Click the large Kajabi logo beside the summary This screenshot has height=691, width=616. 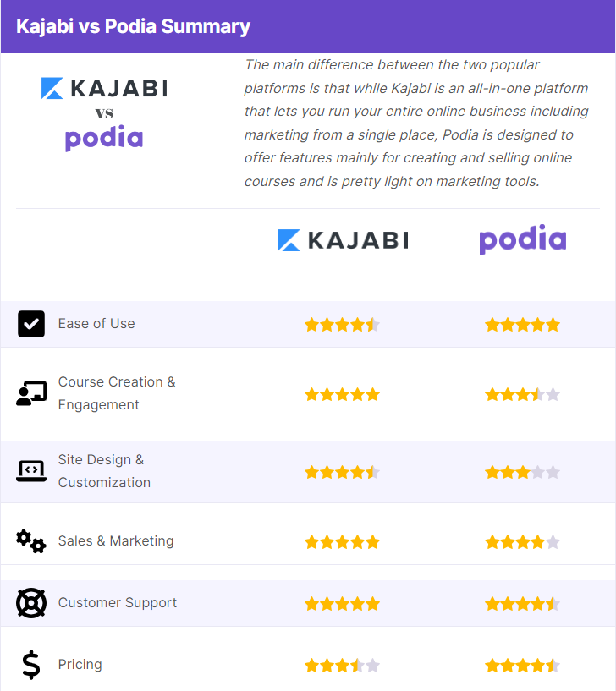[105, 88]
